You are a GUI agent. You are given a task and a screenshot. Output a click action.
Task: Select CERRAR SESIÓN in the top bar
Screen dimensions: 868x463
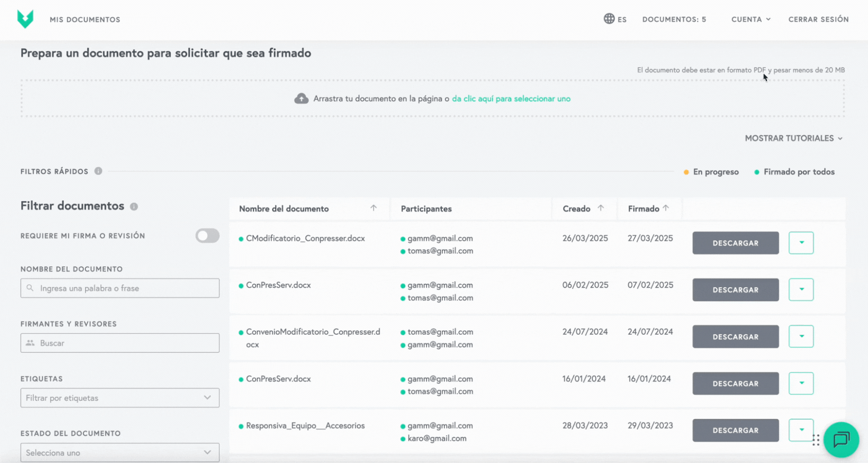818,19
